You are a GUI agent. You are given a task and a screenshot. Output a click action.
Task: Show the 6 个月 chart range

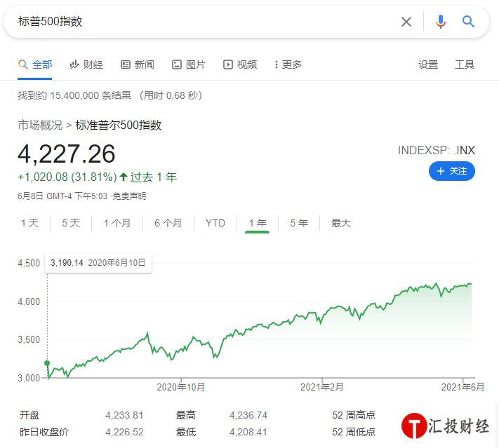coord(168,223)
